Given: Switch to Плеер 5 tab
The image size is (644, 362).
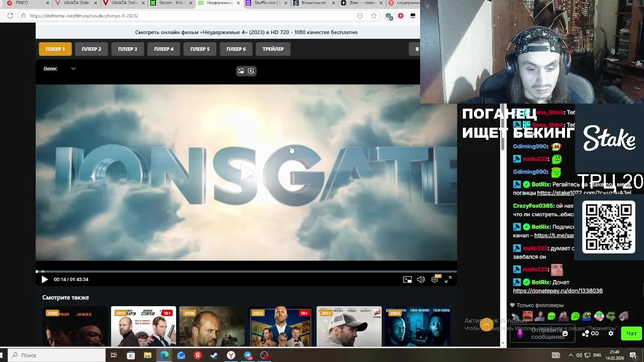Looking at the screenshot, I should (x=200, y=49).
